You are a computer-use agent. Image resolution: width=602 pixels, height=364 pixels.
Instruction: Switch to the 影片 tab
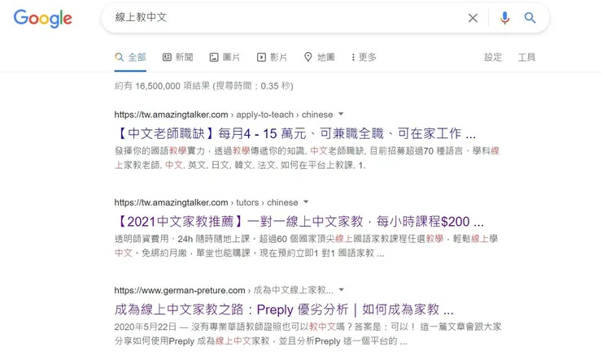pos(272,57)
